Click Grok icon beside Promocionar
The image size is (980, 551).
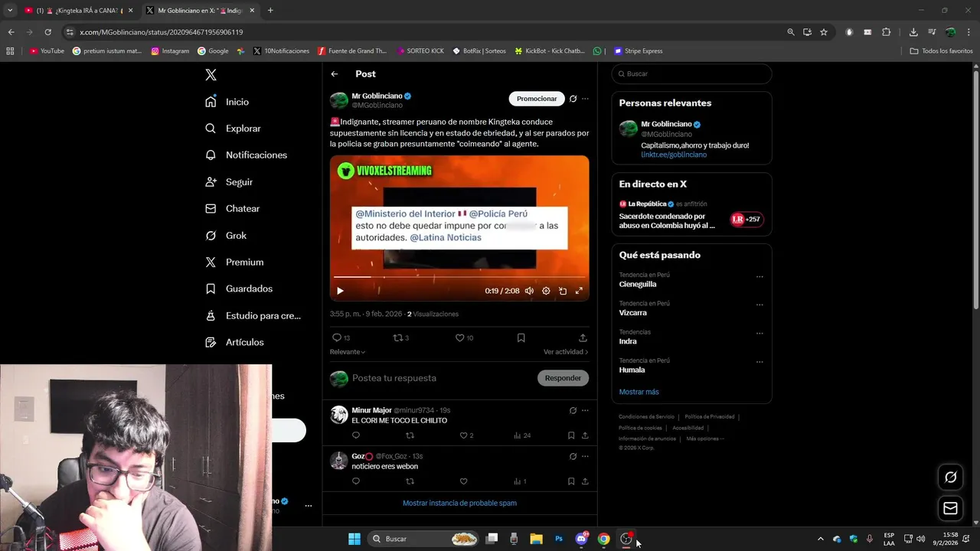(x=573, y=99)
